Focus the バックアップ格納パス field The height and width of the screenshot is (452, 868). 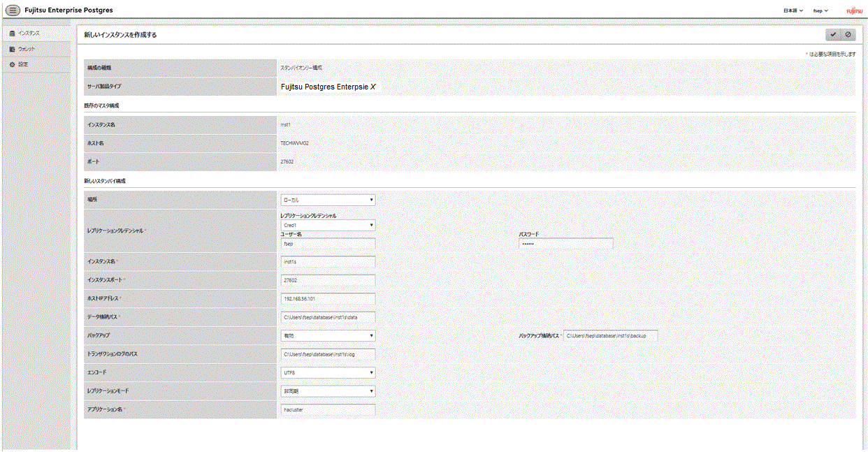[611, 336]
